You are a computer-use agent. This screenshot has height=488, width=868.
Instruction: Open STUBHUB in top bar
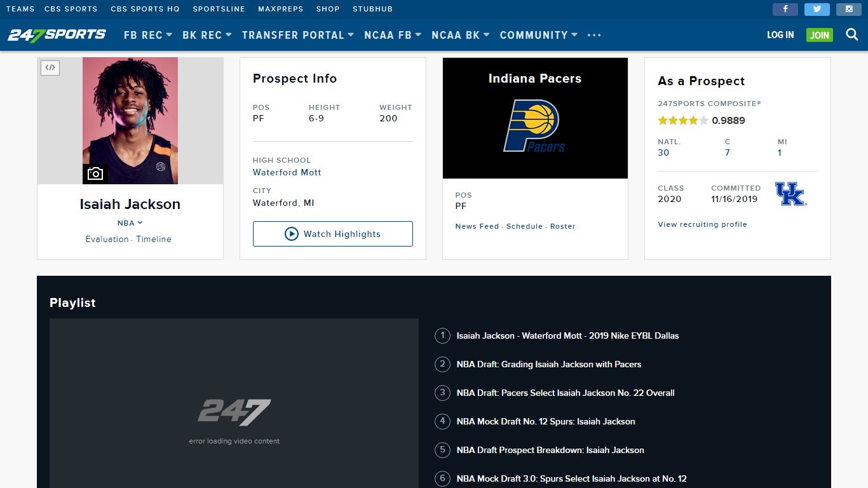[373, 9]
